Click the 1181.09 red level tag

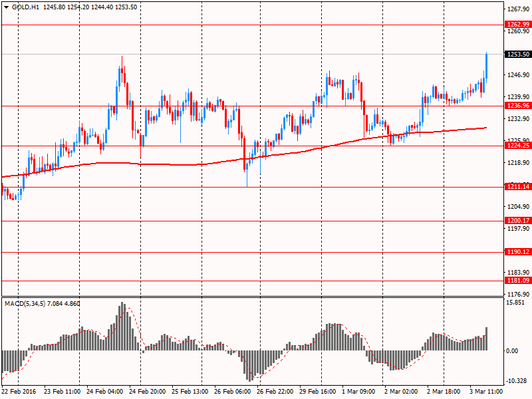tap(517, 281)
